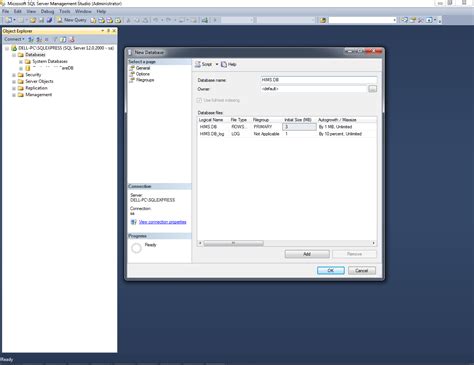This screenshot has height=365, width=474.
Task: Click the 'By 10 percent, Unlimited' autogrowth cell
Action: pyautogui.click(x=340, y=134)
